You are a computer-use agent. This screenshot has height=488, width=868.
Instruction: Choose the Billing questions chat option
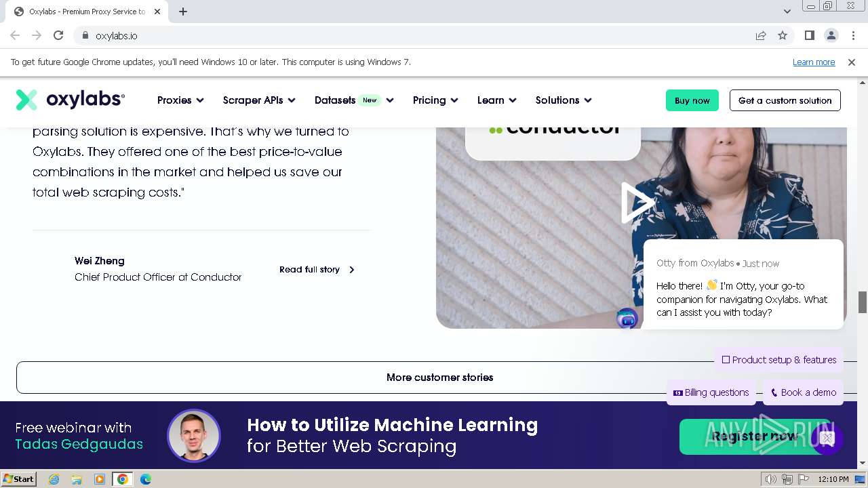pos(711,392)
